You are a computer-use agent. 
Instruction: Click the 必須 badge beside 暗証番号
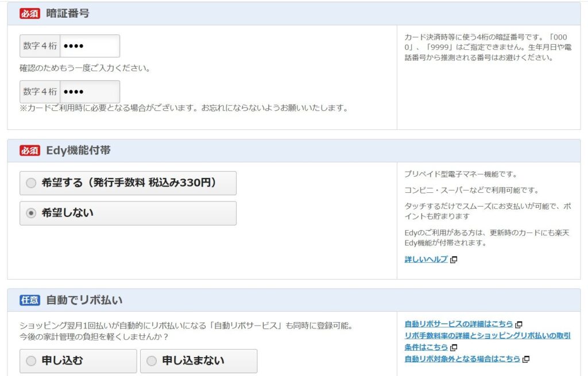30,14
